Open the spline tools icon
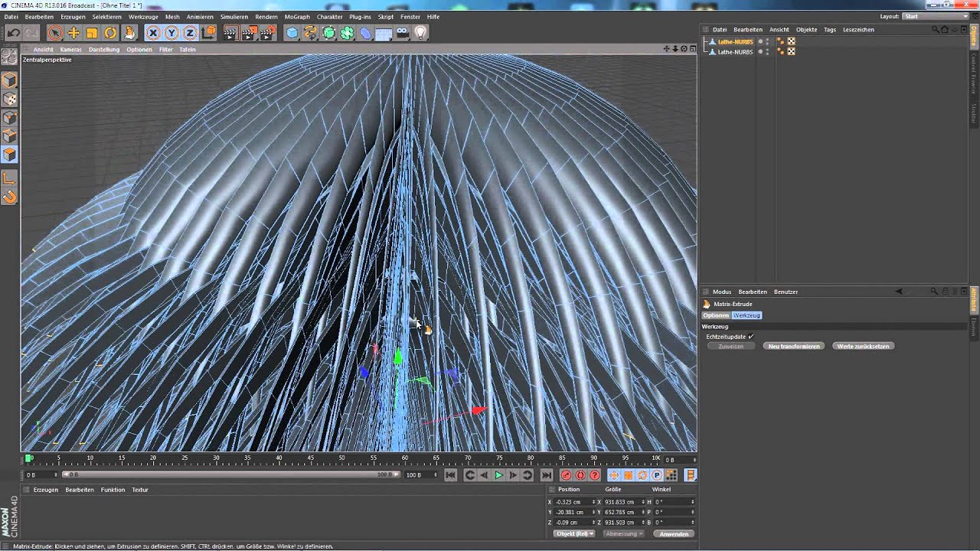 pos(310,33)
